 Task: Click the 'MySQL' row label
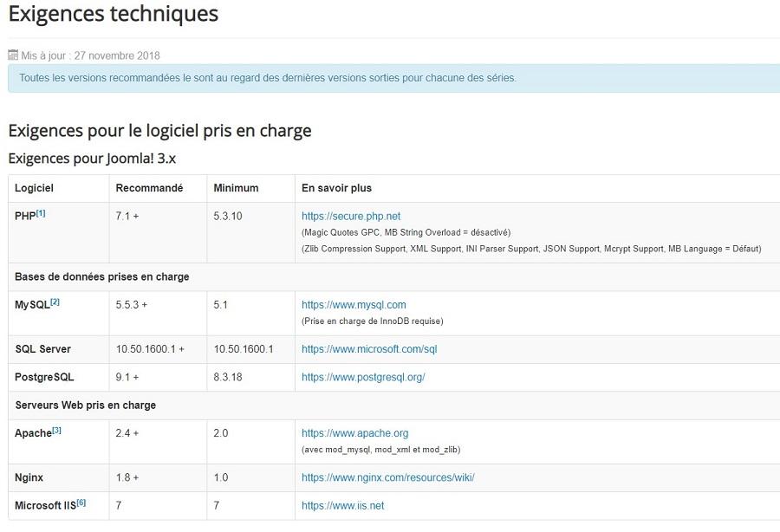pos(32,305)
